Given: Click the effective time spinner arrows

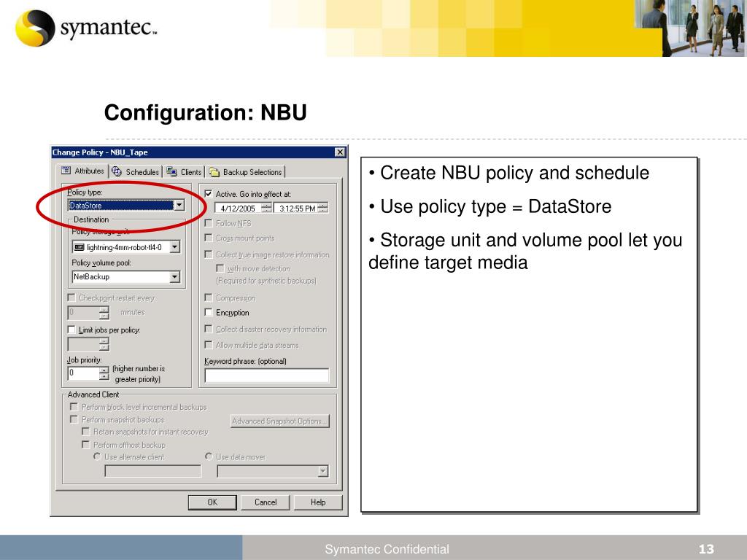Looking at the screenshot, I should coord(323,208).
